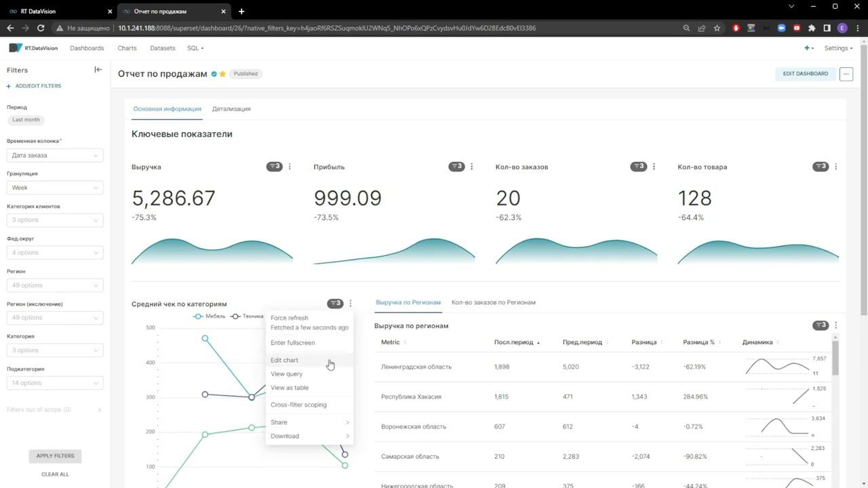This screenshot has width=868, height=488.
Task: Toggle favorite star next to dashboard title
Action: (222, 74)
